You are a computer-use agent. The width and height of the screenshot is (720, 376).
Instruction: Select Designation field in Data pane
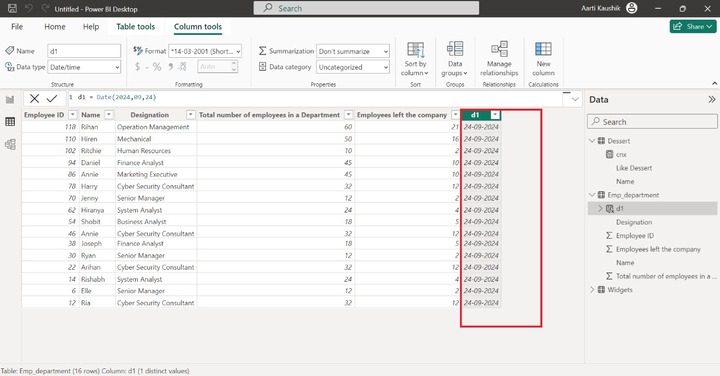(634, 222)
